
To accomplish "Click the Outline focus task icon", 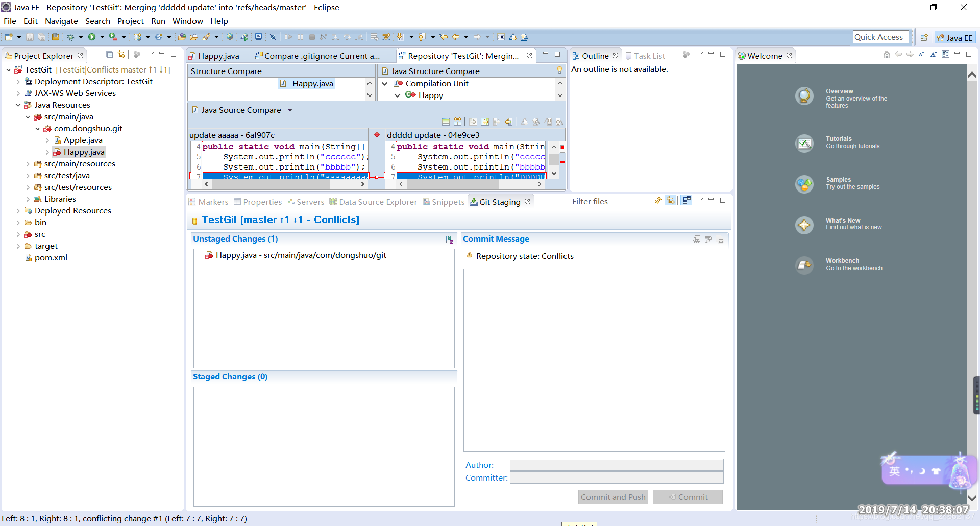I will (x=686, y=54).
